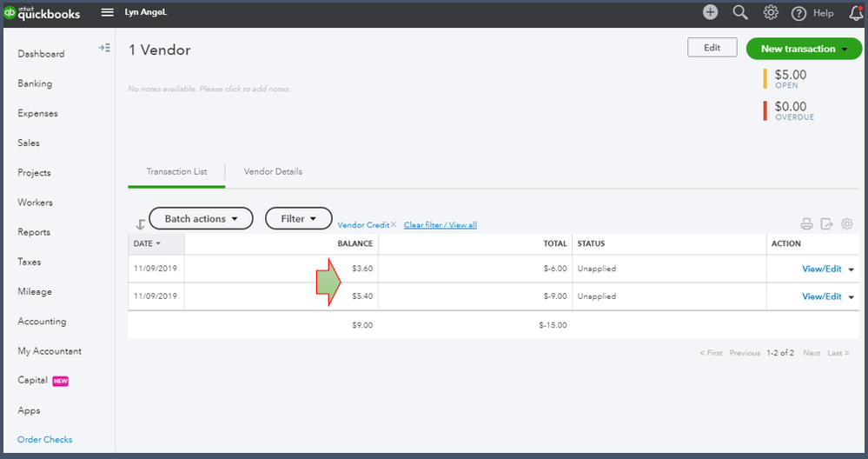The width and height of the screenshot is (868, 459).
Task: Open Reports in the left sidebar
Action: pos(34,232)
